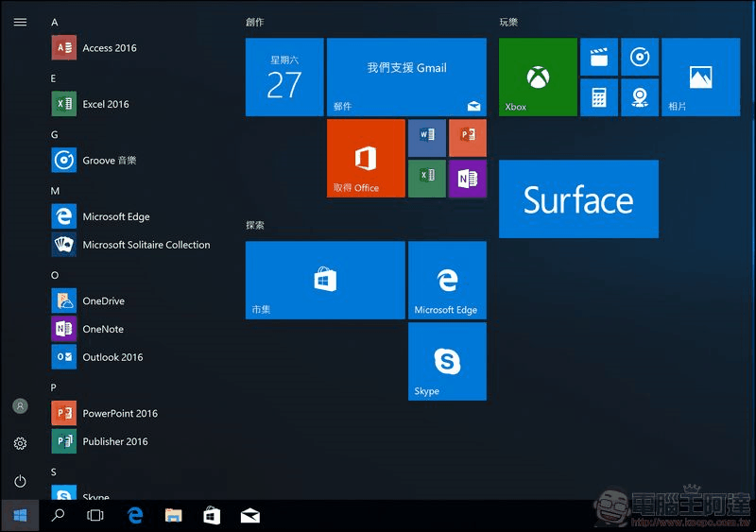
Task: Open the Skype tile
Action: (x=447, y=361)
